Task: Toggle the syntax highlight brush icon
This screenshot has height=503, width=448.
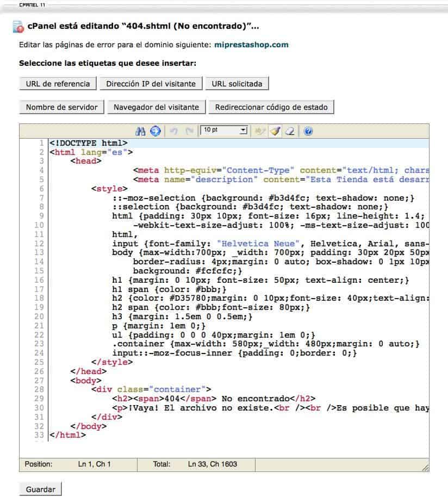Action: 275,131
